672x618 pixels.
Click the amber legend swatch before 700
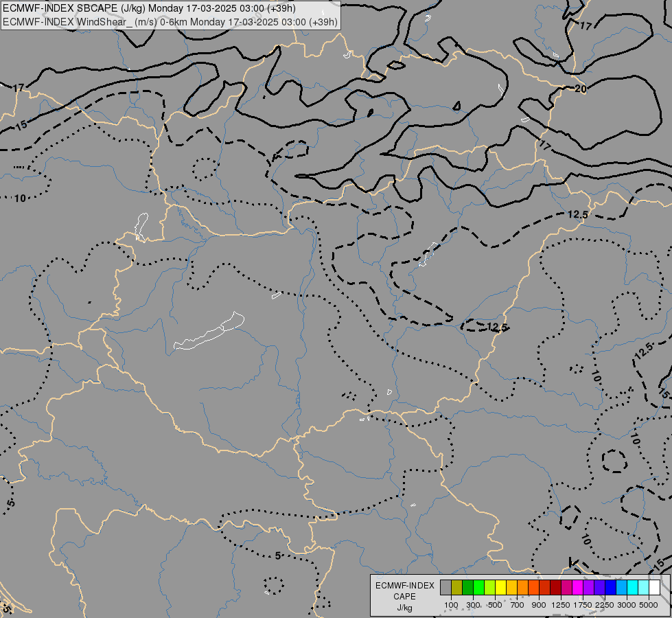point(511,588)
